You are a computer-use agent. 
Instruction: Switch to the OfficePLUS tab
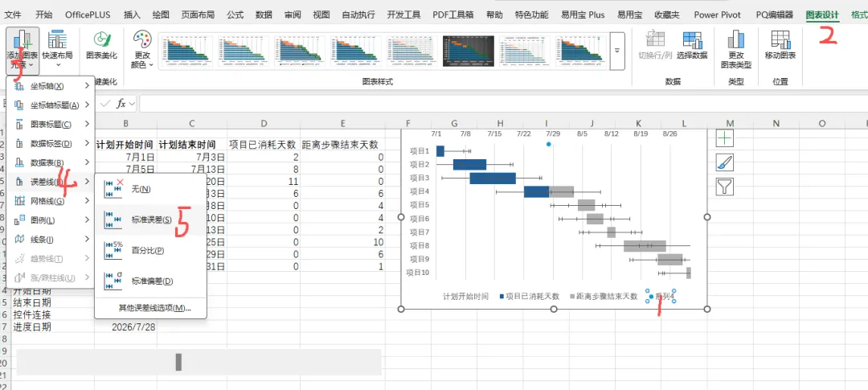click(88, 15)
